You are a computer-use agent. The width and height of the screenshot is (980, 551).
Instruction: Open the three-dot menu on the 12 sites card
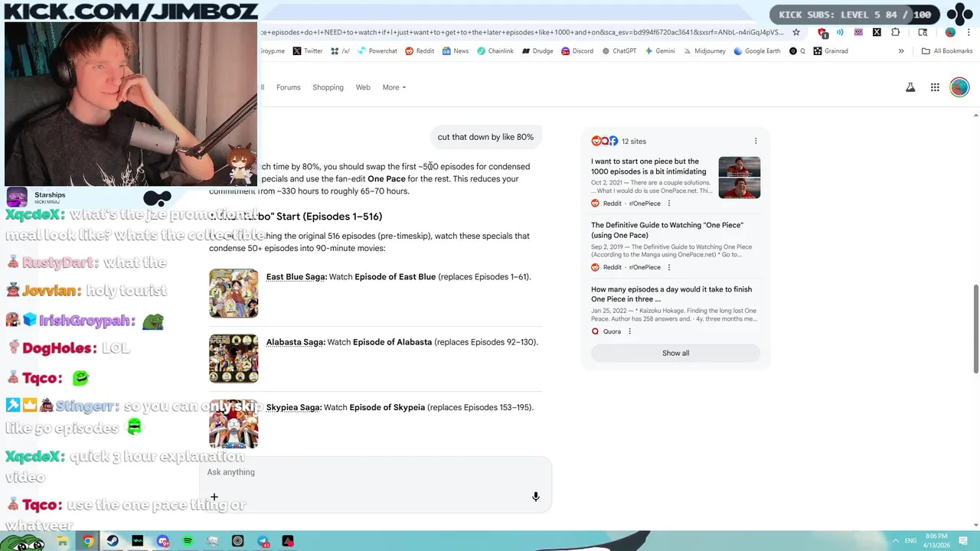click(x=756, y=141)
